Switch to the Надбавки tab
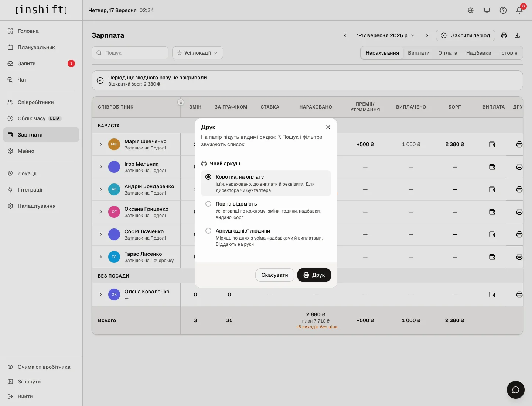Screen dimensions: 532x406 point(478,53)
